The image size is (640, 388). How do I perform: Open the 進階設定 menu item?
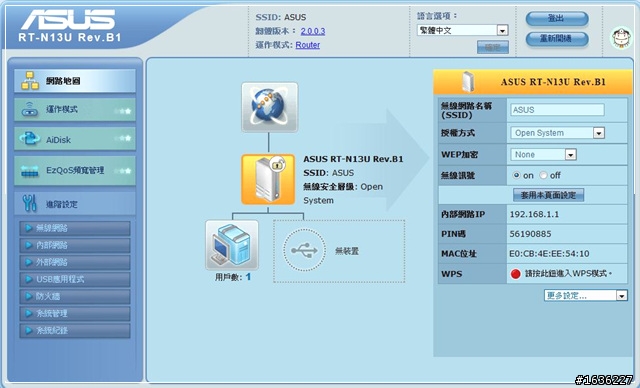[x=75, y=203]
